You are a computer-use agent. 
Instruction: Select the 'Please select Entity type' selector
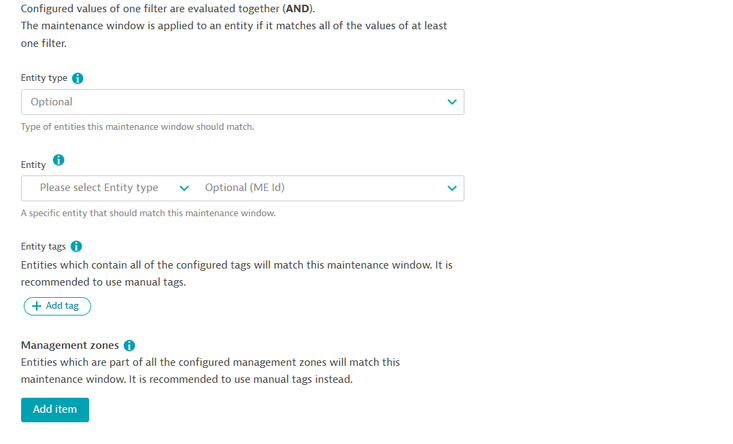tap(99, 188)
